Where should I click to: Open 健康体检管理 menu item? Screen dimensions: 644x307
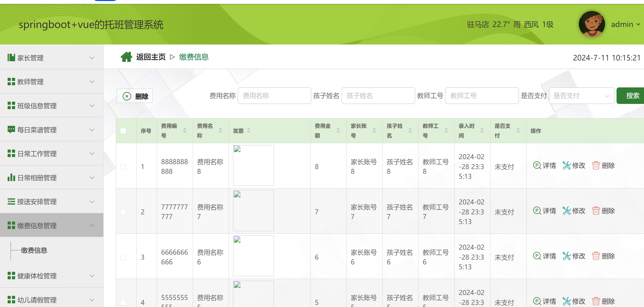[x=52, y=276]
